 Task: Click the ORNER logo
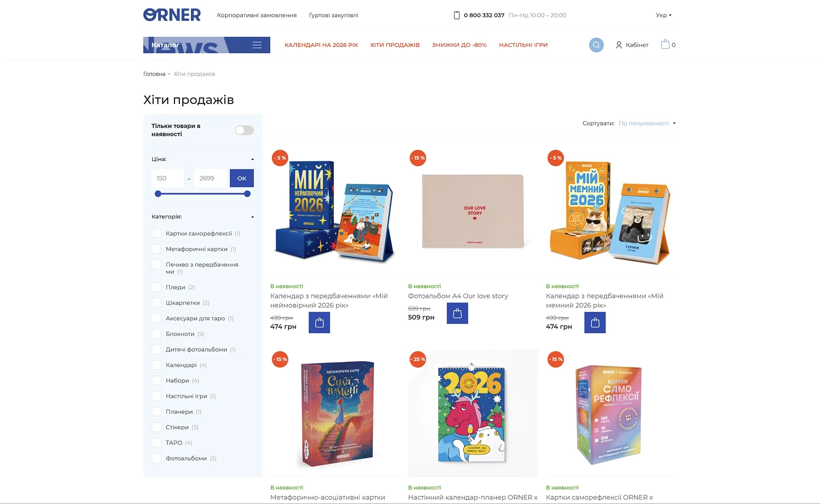pos(172,15)
